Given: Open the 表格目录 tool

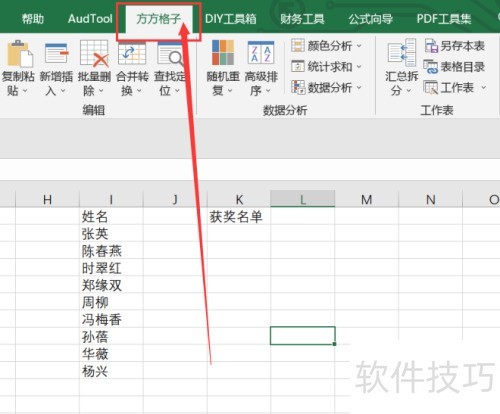Looking at the screenshot, I should [454, 67].
